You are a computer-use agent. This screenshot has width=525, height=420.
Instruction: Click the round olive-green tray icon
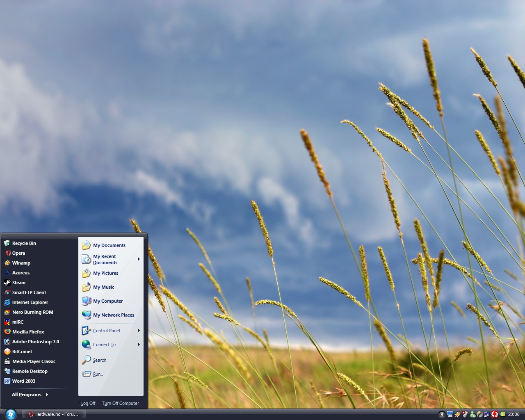[x=479, y=414]
